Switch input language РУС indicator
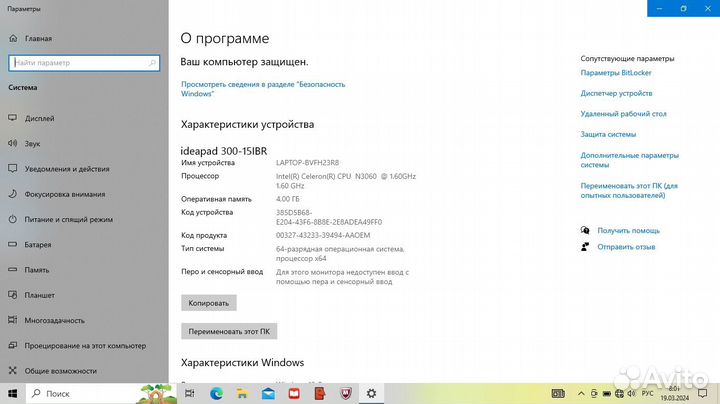Image resolution: width=720 pixels, height=404 pixels. click(647, 393)
